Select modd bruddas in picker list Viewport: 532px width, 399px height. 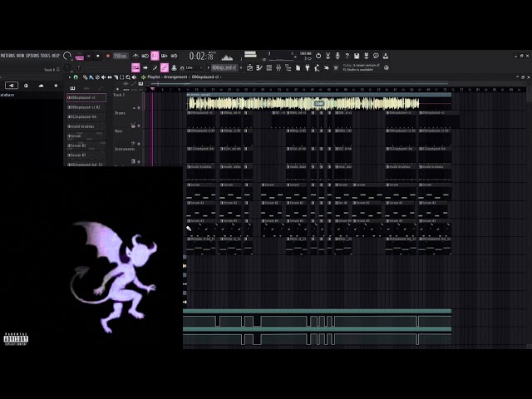[x=86, y=126]
